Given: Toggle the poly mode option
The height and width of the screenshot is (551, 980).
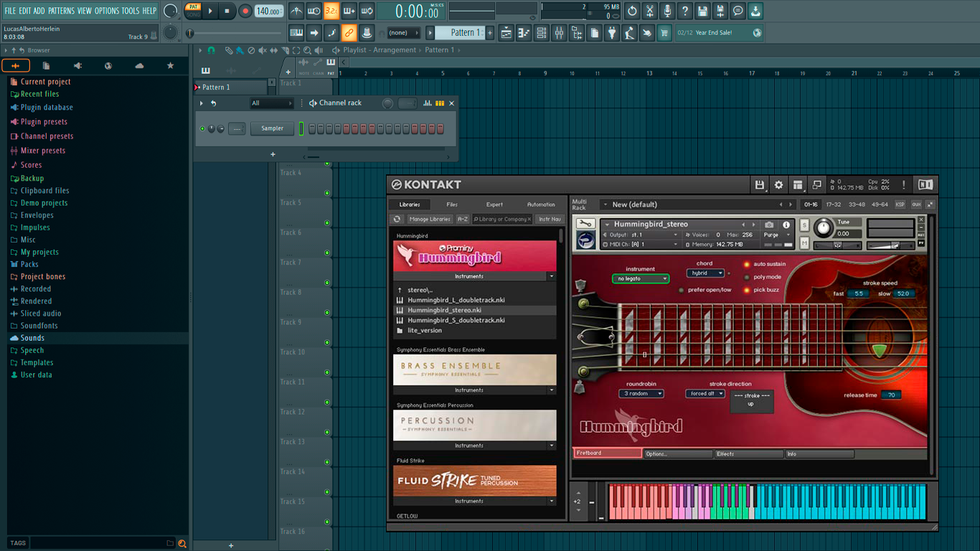Looking at the screenshot, I should click(x=747, y=277).
